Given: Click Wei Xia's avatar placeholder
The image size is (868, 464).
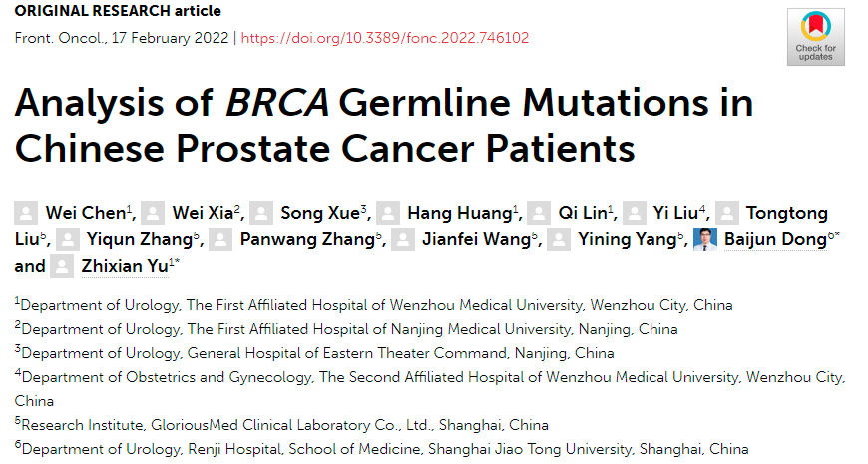Looking at the screenshot, I should tap(153, 213).
